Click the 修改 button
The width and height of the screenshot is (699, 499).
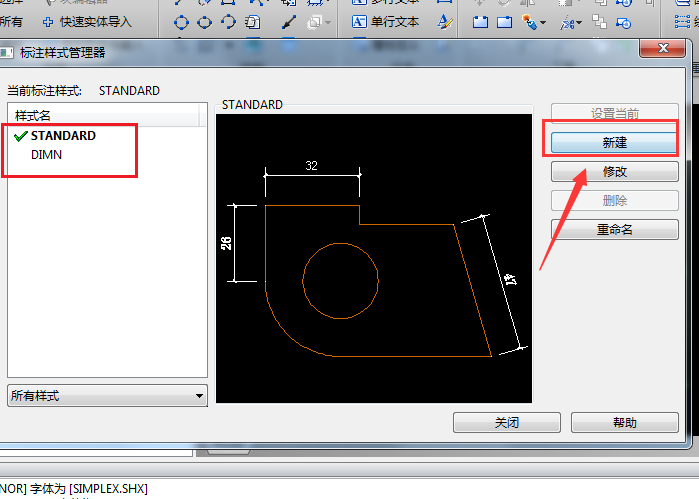[x=614, y=172]
